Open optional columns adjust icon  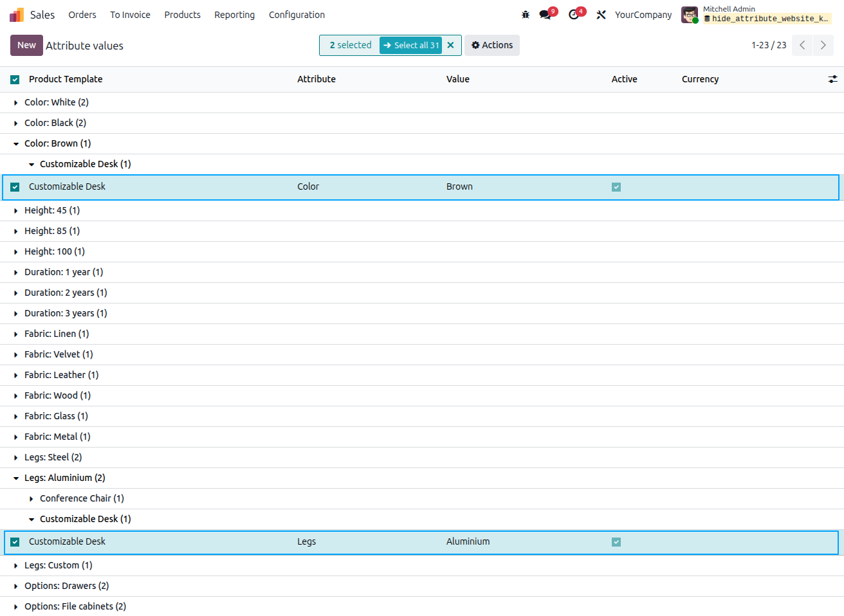832,79
